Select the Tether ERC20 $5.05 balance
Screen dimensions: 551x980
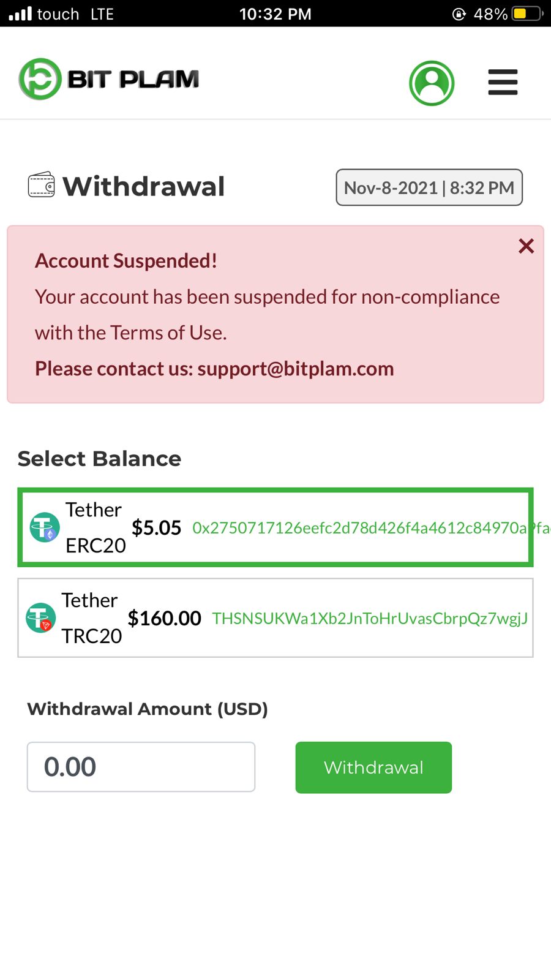156,527
